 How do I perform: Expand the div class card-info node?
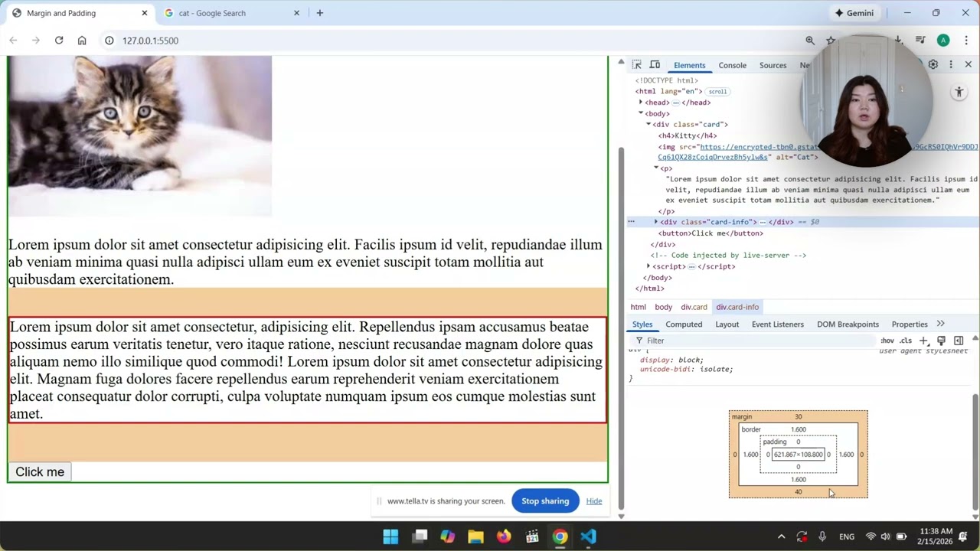pyautogui.click(x=655, y=222)
